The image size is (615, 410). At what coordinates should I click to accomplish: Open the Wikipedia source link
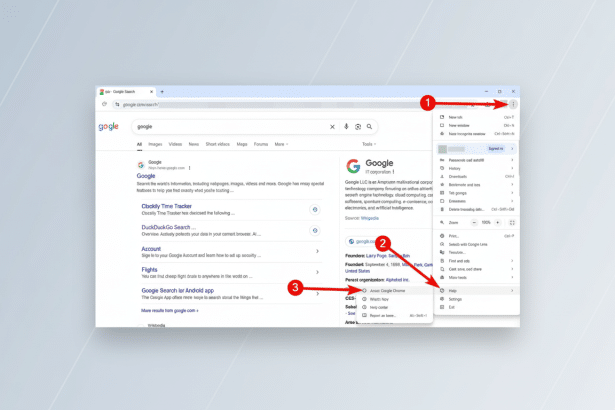[370, 218]
